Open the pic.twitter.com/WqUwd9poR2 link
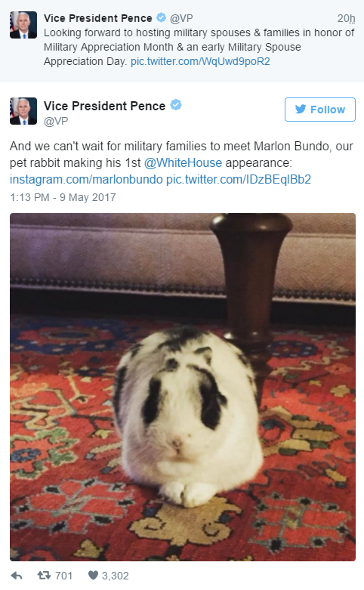Image resolution: width=364 pixels, height=590 pixels. tap(200, 61)
